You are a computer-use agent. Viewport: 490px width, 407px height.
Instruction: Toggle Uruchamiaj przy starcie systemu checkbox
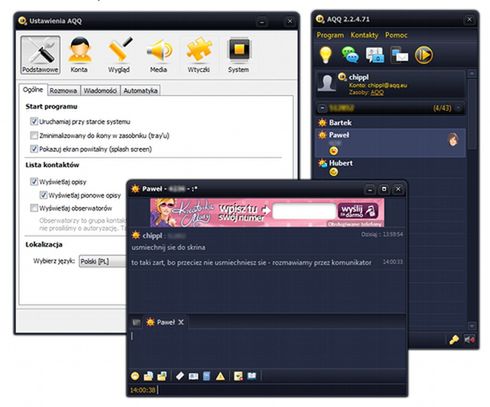(x=34, y=121)
